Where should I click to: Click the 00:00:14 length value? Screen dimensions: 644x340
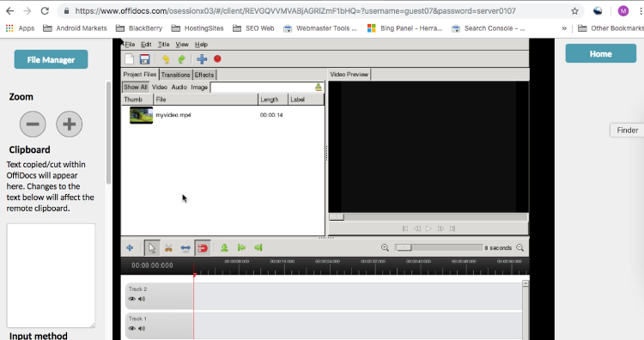tap(271, 115)
